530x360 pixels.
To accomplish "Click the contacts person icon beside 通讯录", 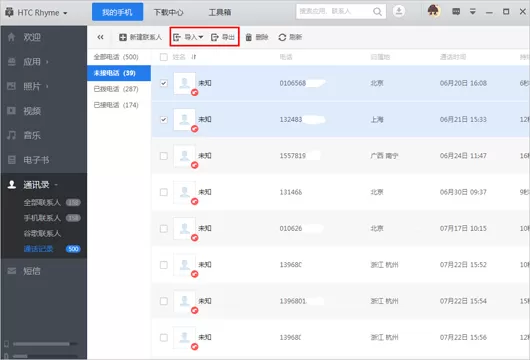I will (x=11, y=185).
